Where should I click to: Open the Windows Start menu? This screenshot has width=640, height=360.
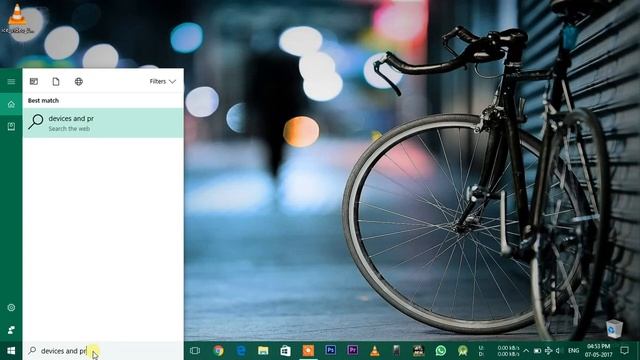pos(11,351)
